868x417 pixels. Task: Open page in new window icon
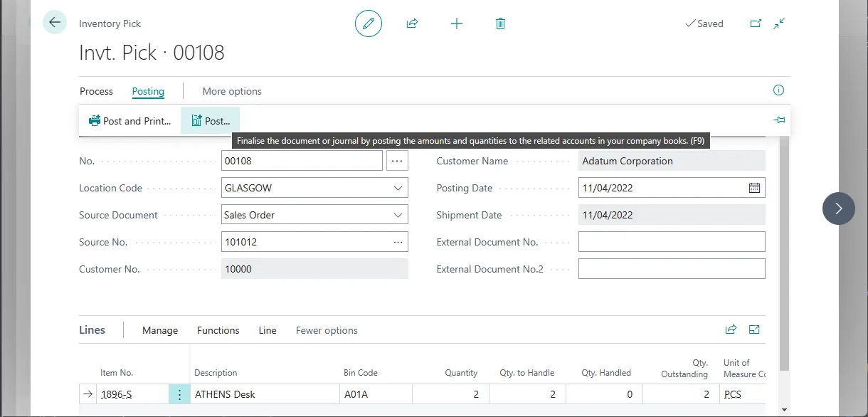756,23
